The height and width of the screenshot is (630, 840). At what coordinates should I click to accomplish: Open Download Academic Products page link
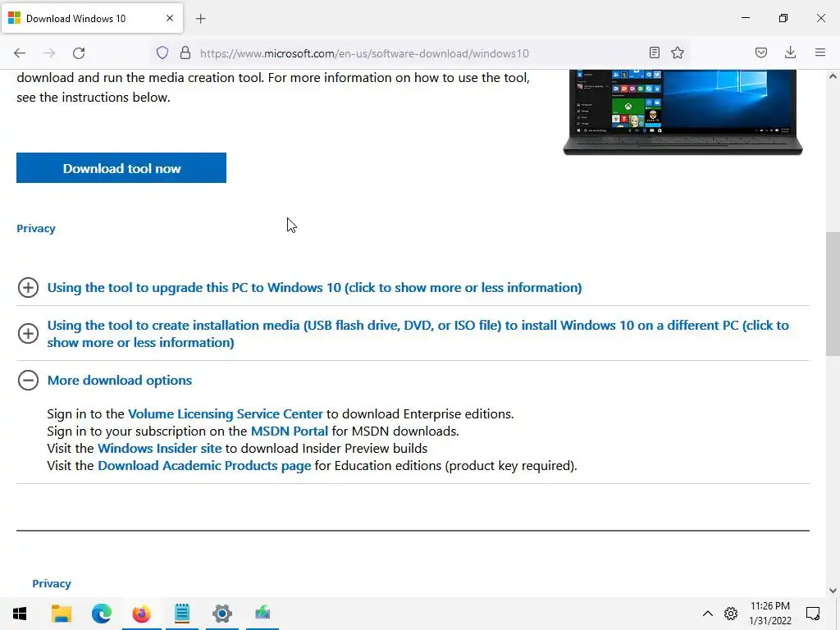click(x=204, y=466)
